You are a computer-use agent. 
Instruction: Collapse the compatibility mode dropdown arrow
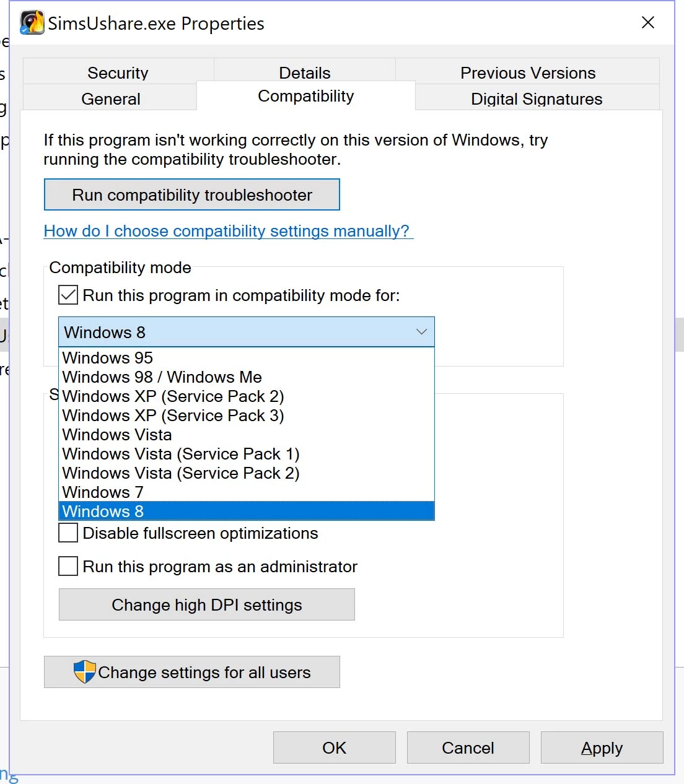pos(421,332)
